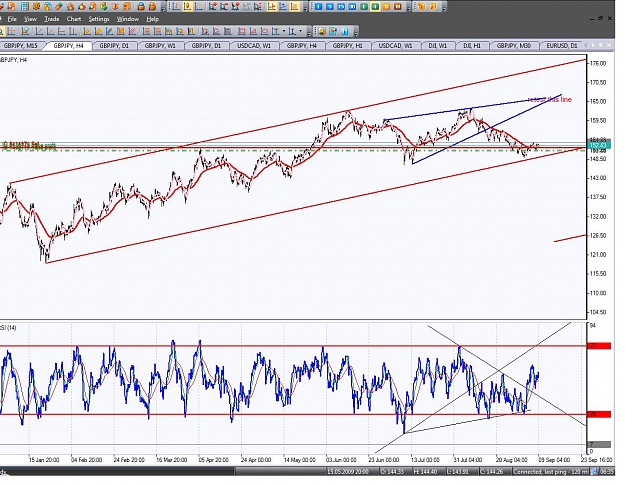Set the timeframe to 1 minute
Screen dimensions: 625x485
click(x=318, y=6)
